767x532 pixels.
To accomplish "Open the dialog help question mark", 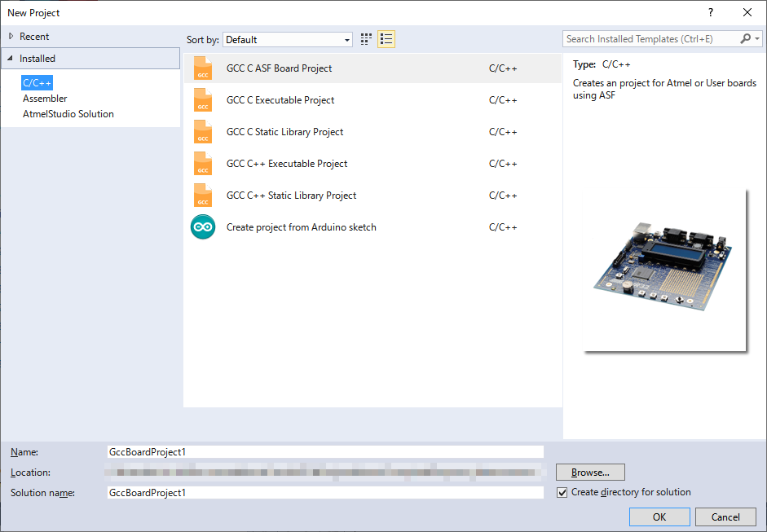I will point(711,13).
